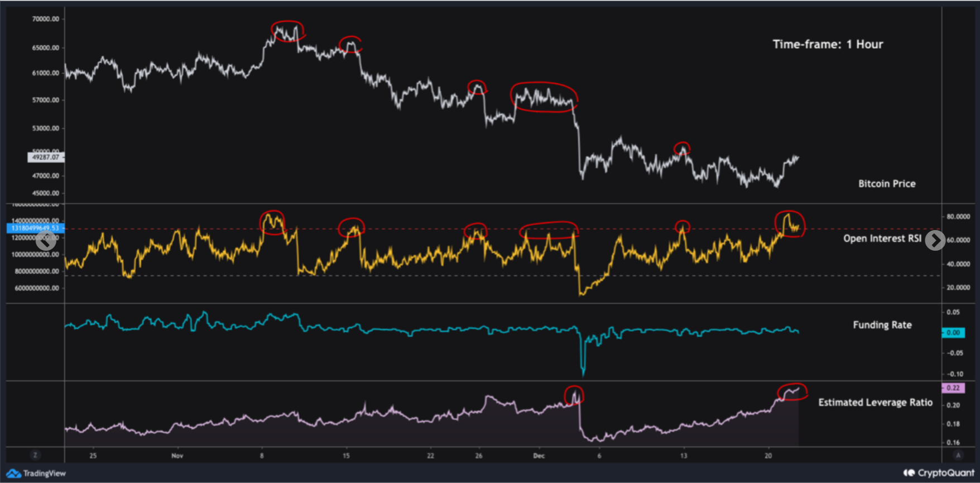Image resolution: width=980 pixels, height=483 pixels.
Task: Click date 15 on the time axis
Action: coord(346,456)
